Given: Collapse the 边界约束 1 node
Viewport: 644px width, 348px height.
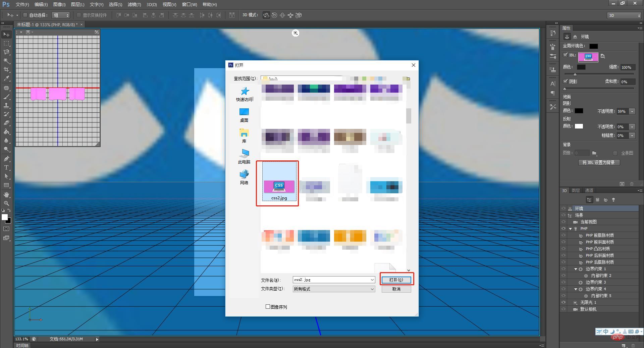Looking at the screenshot, I should 576,269.
